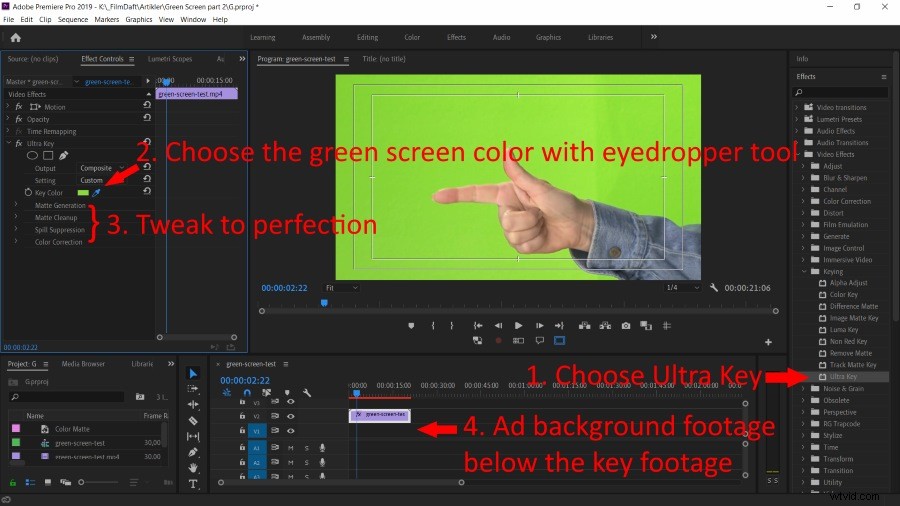Select the Ultra Key effect in Effects
This screenshot has width=900, height=506.
(x=843, y=377)
